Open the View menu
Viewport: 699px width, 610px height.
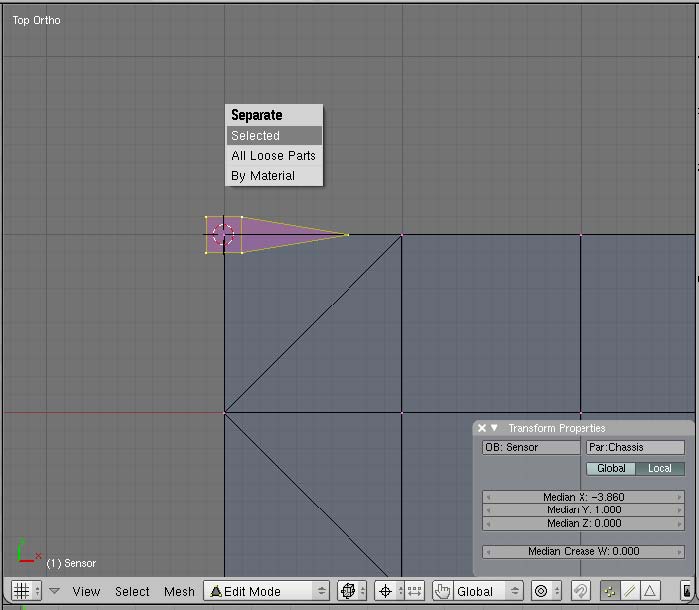[x=86, y=591]
